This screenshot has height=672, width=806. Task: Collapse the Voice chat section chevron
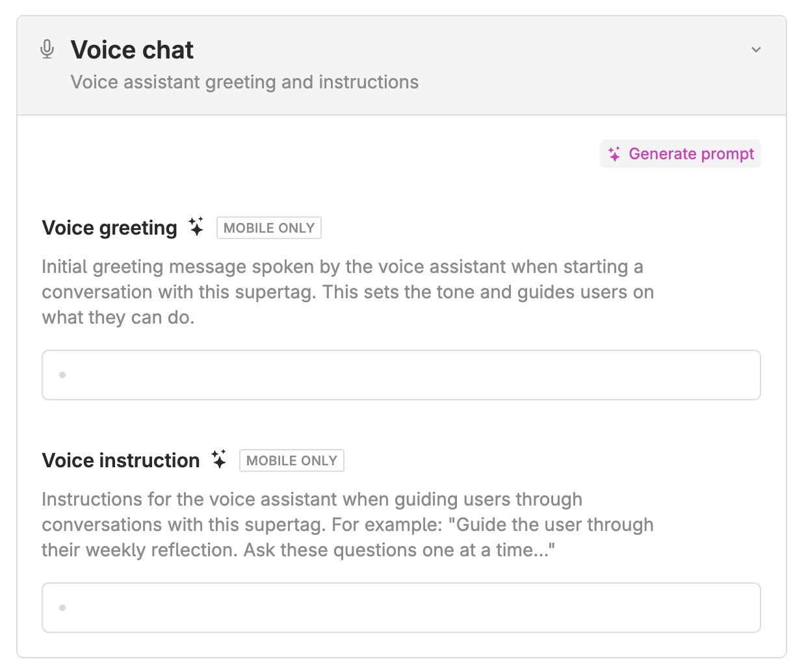coord(756,50)
